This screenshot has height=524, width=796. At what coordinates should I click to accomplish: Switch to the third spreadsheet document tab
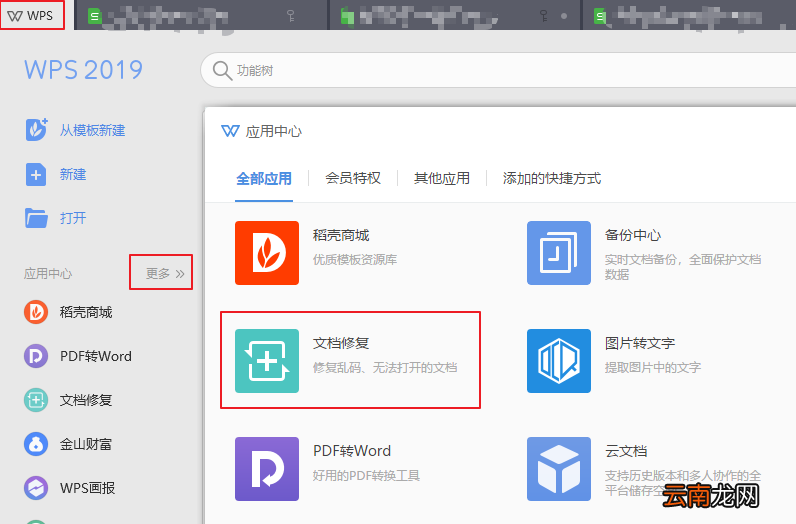(689, 15)
